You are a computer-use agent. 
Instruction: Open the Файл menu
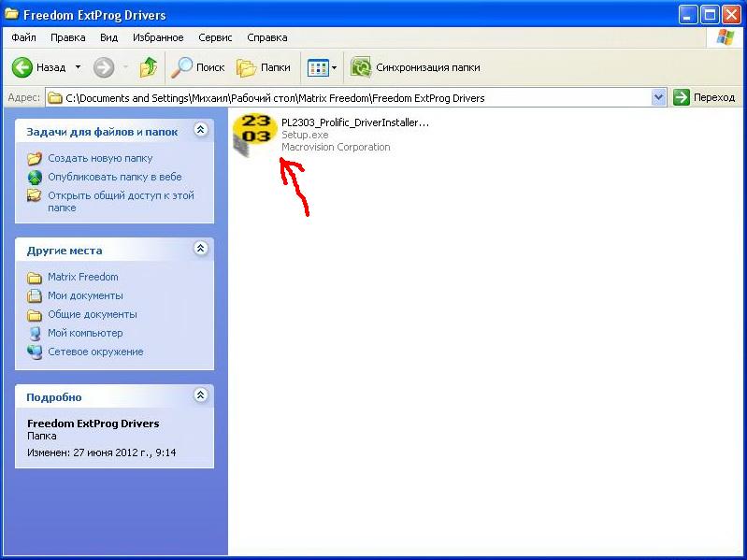pyautogui.click(x=24, y=37)
